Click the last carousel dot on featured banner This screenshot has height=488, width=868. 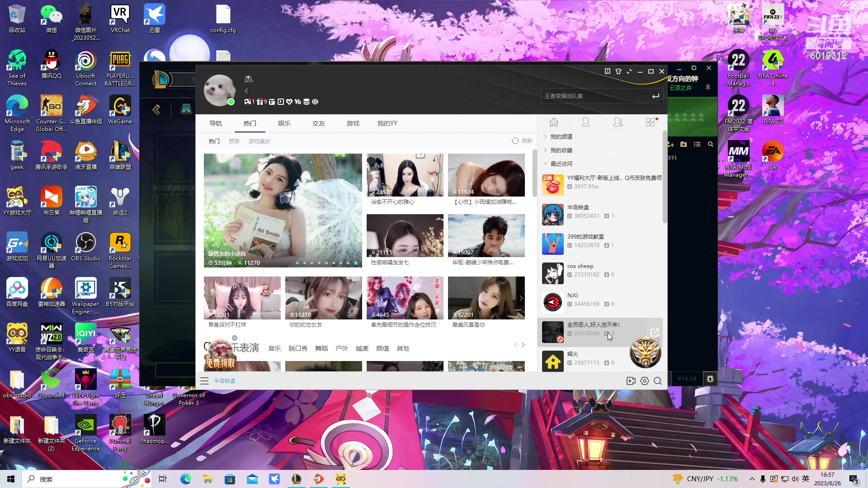(356, 263)
